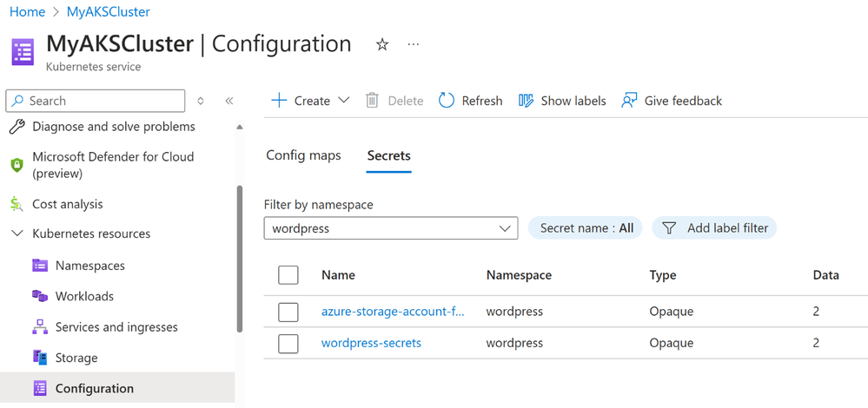Click the MyAKSCluster breadcrumb link

click(x=109, y=11)
